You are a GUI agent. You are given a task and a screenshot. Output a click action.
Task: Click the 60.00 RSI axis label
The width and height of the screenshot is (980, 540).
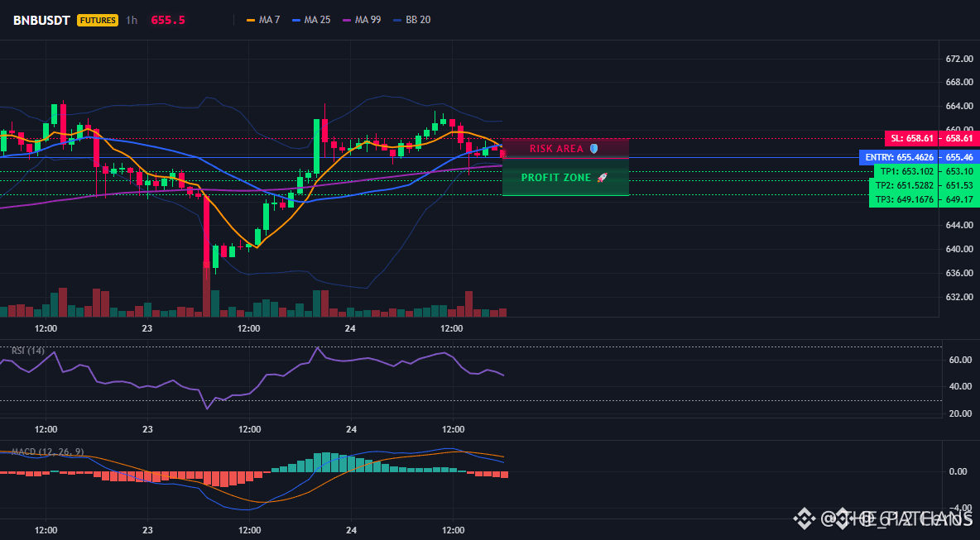pyautogui.click(x=961, y=360)
